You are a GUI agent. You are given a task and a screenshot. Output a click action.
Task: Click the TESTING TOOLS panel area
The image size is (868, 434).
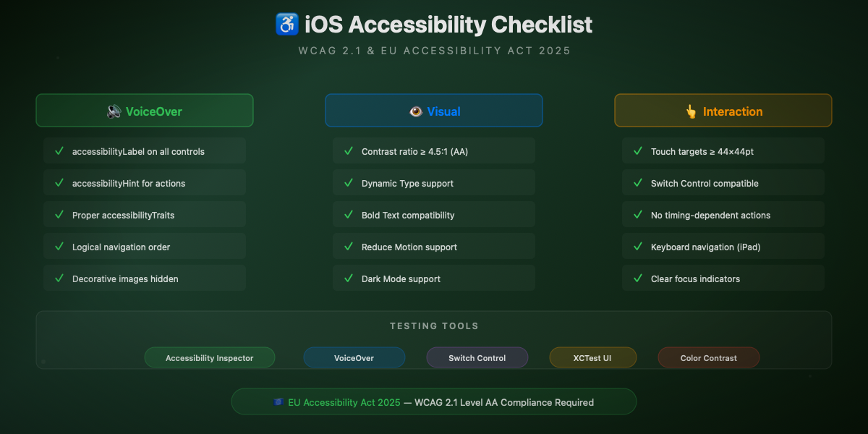click(x=434, y=325)
